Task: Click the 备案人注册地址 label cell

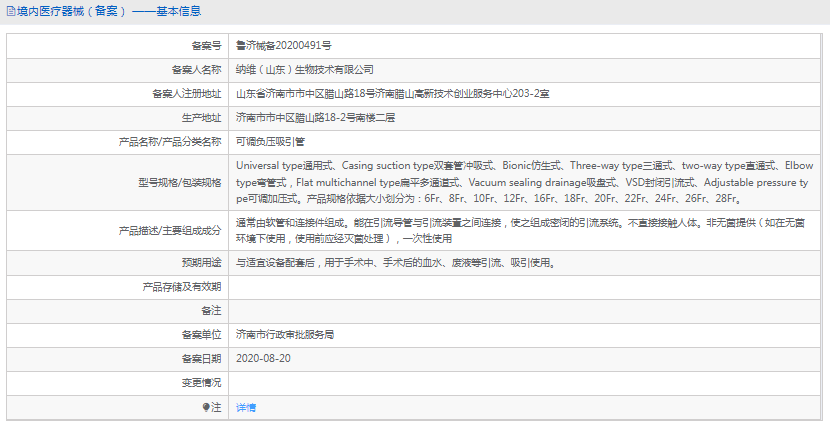Action: click(118, 94)
